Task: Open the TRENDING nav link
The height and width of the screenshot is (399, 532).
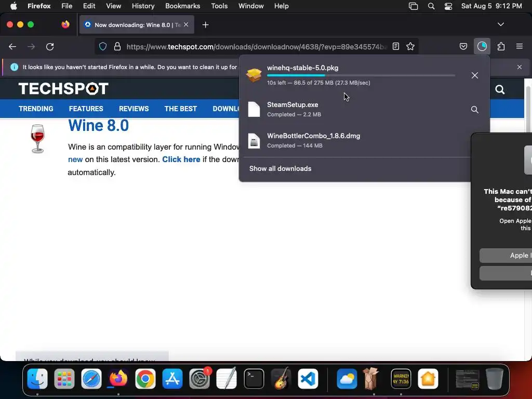Action: 36,109
